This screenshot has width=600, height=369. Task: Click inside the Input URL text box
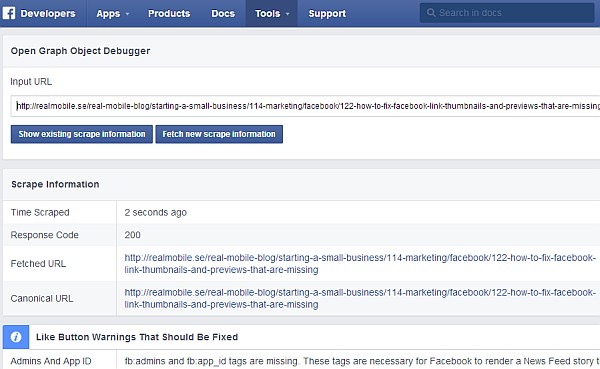pyautogui.click(x=305, y=106)
